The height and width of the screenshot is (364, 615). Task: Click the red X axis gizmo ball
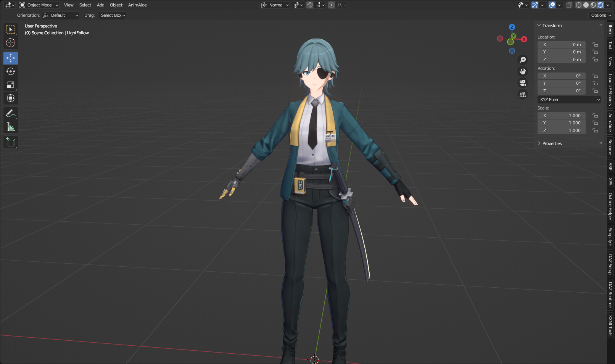pos(524,39)
